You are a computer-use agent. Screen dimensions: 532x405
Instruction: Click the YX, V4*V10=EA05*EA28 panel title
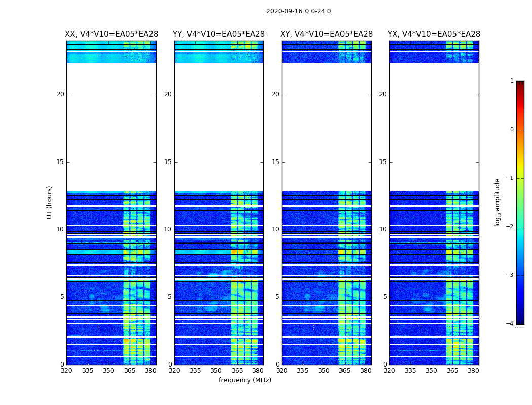[434, 34]
